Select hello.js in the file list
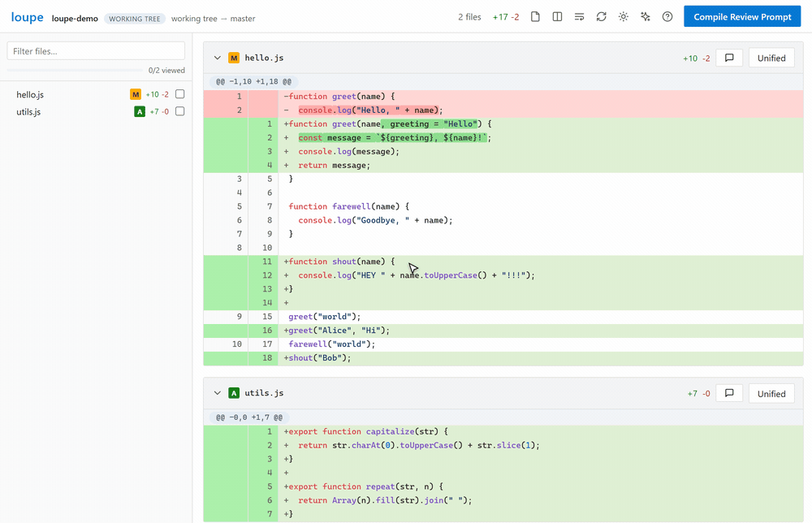The width and height of the screenshot is (812, 523). (30, 94)
